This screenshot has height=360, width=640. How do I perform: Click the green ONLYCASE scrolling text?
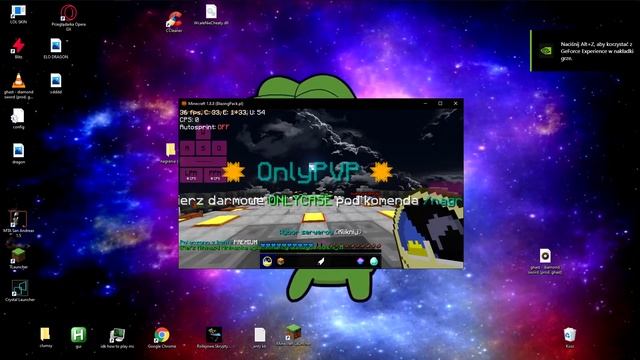click(300, 201)
